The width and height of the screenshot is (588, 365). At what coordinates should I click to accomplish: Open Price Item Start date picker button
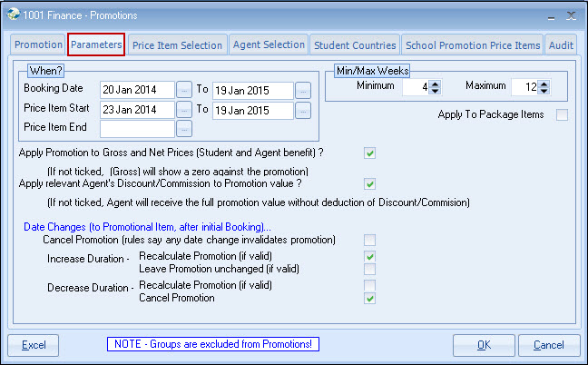pos(184,110)
